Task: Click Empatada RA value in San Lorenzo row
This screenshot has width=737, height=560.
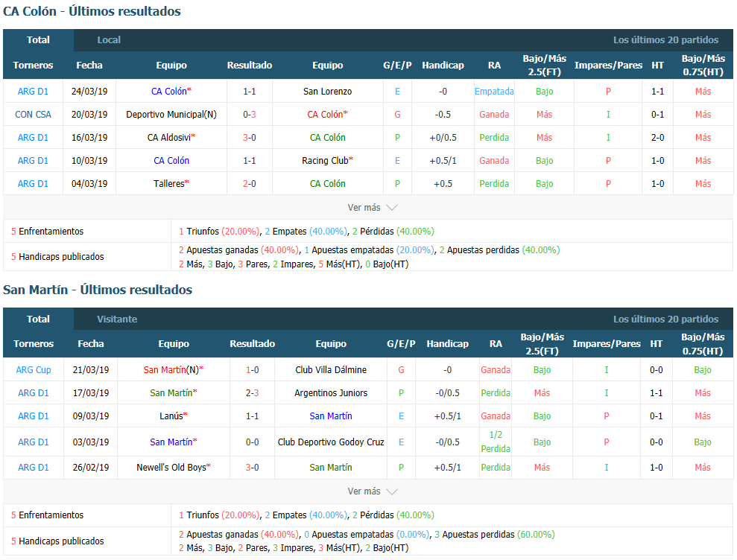Action: pyautogui.click(x=494, y=91)
